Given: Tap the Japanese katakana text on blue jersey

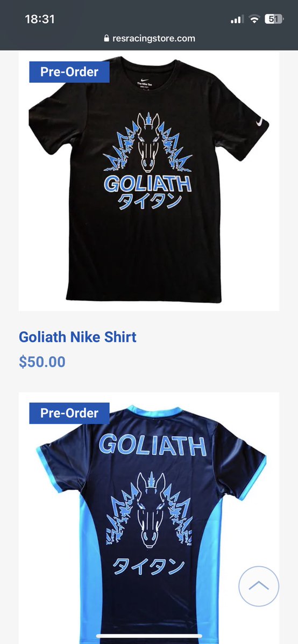Looking at the screenshot, I should (148, 566).
